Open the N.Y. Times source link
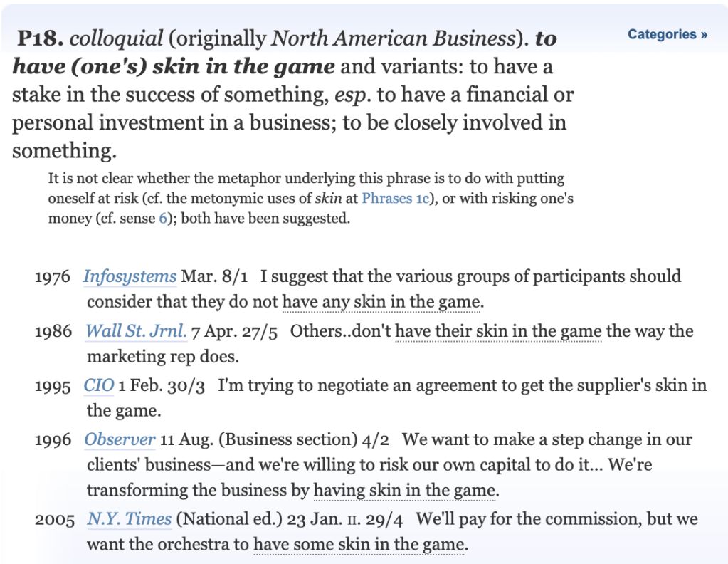 [x=129, y=520]
